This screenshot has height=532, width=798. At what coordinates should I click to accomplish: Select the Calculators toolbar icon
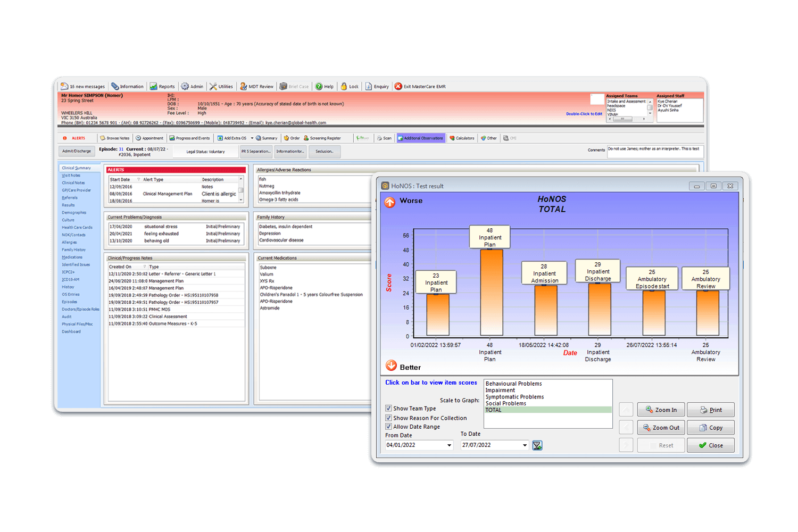pos(462,138)
